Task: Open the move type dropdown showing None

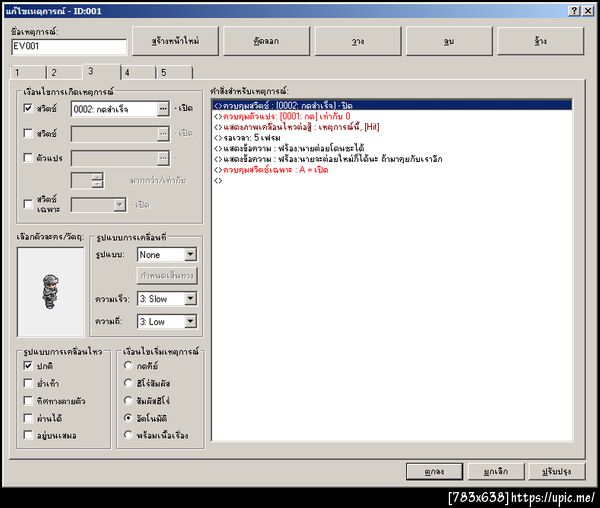Action: (x=190, y=254)
